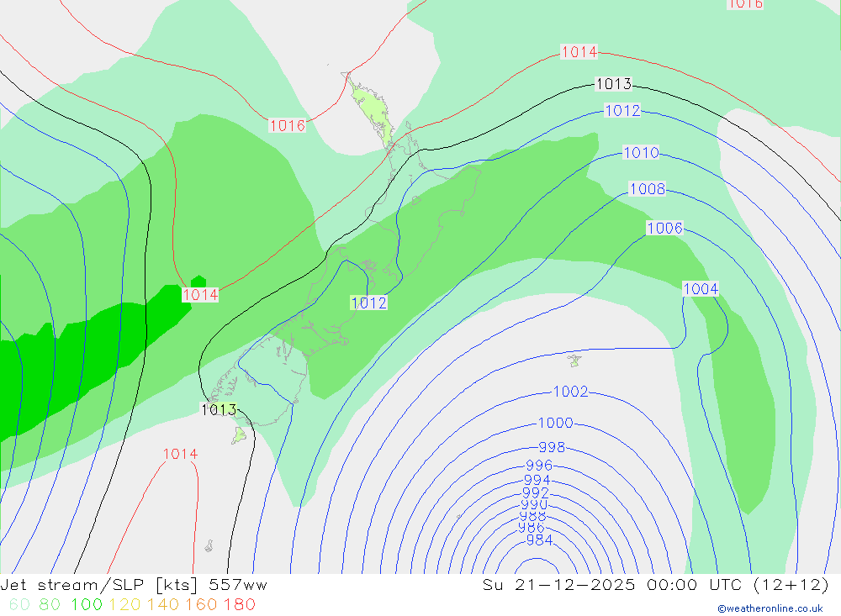Click the blue 1012 label over South Island
The image size is (841, 616).
(x=369, y=303)
